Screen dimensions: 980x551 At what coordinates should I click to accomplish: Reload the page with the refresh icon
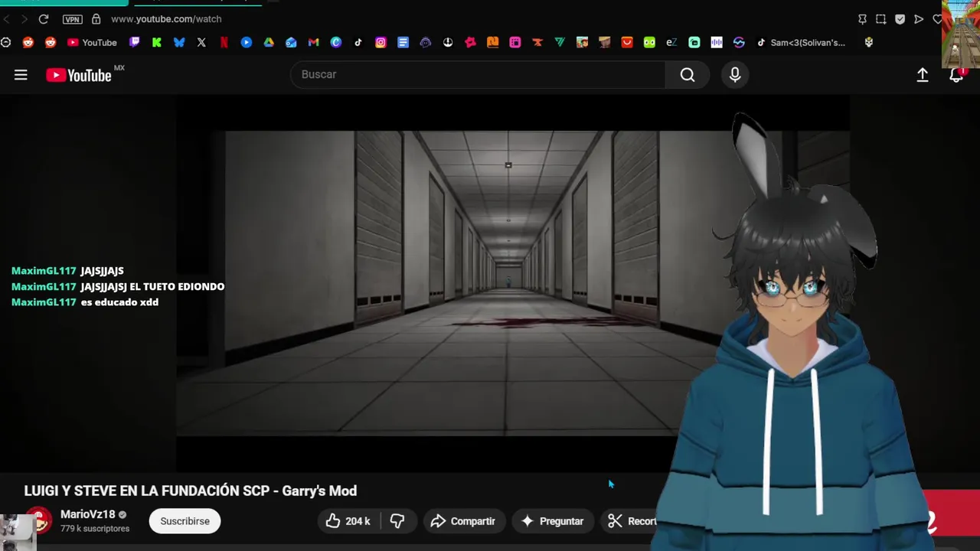tap(44, 18)
